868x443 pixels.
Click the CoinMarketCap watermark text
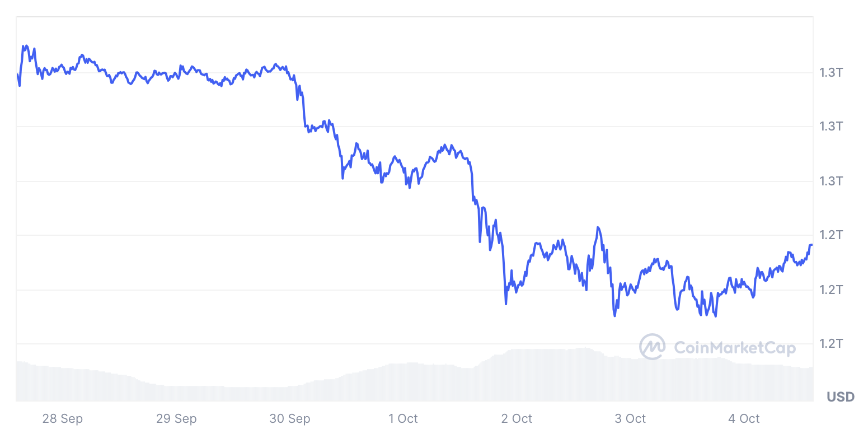735,348
